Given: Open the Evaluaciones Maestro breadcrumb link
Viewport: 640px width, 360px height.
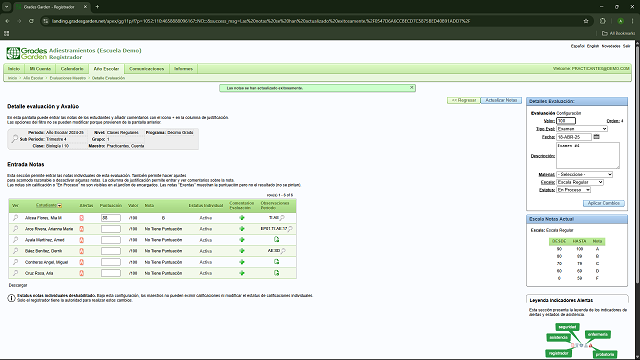Looking at the screenshot, I should click(x=68, y=78).
